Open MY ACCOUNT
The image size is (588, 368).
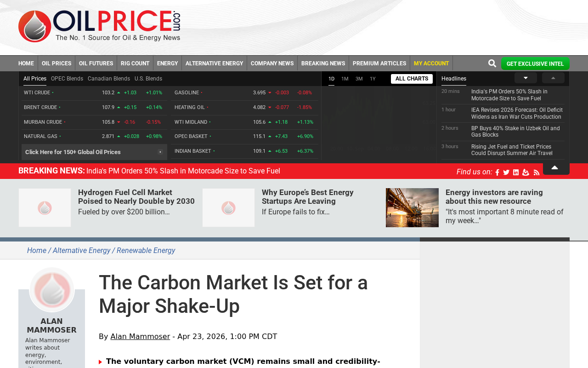pyautogui.click(x=431, y=63)
